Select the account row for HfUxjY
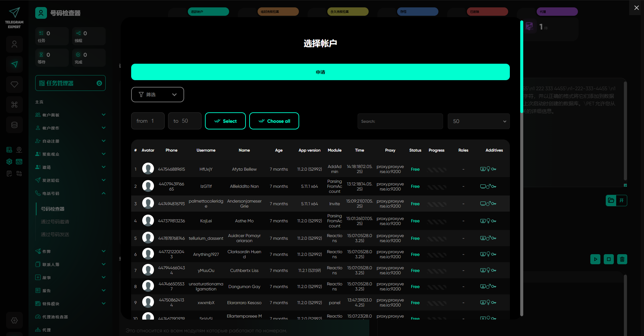Screen dimensions: 644x336 (x=206, y=169)
